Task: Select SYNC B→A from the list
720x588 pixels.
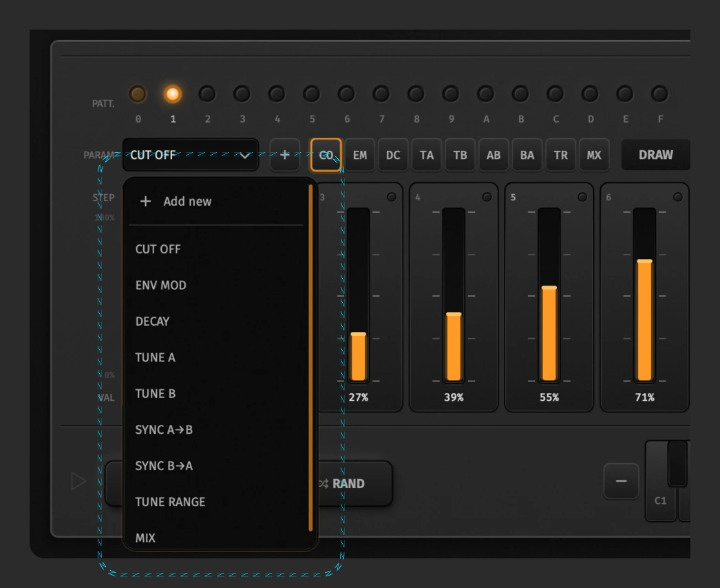Action: [216, 466]
